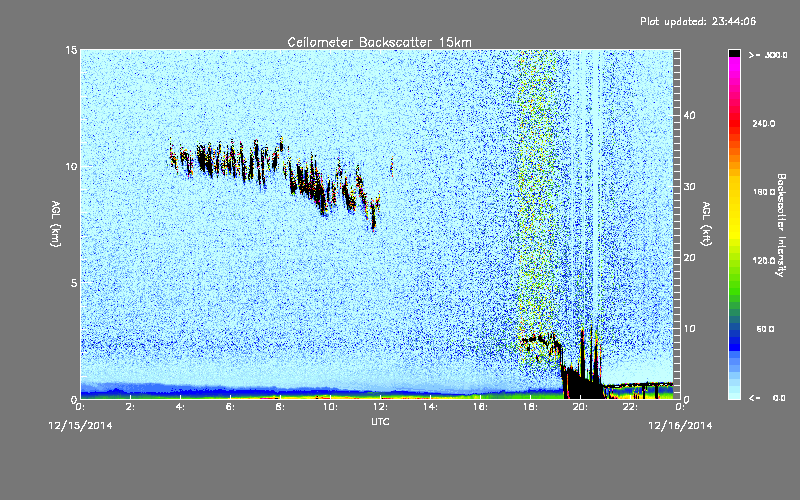Viewport: 800px width, 500px height.
Task: Click the 10: hour tick on time axis
Action: click(330, 407)
